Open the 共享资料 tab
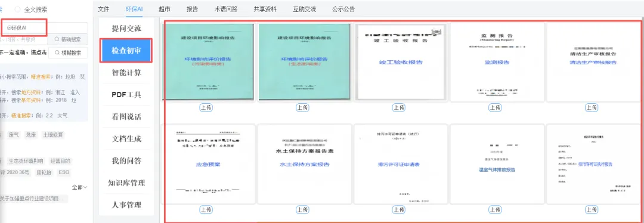Screen dimensions: 644x223 [x=265, y=9]
